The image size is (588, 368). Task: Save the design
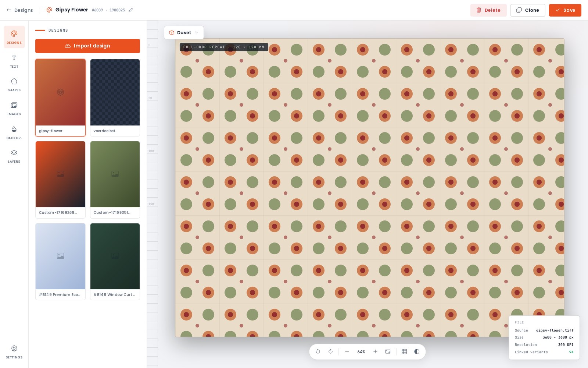point(565,10)
